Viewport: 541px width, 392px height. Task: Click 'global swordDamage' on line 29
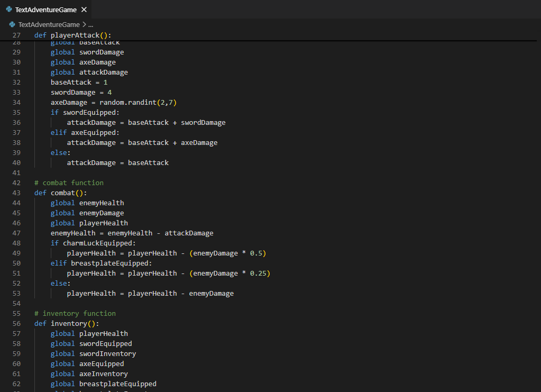pos(87,52)
